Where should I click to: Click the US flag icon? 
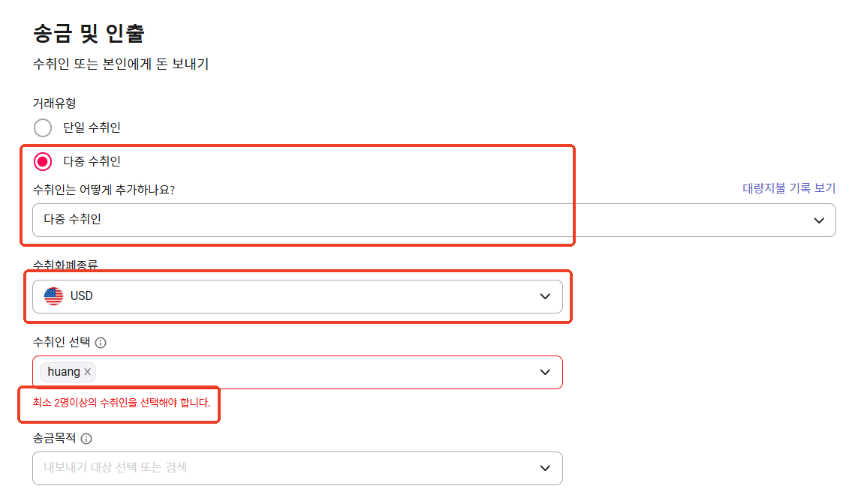click(x=54, y=296)
